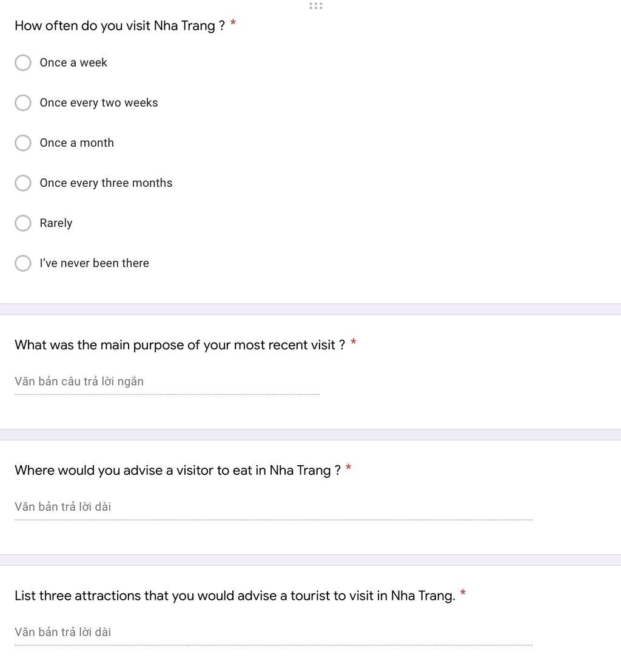Image resolution: width=621 pixels, height=672 pixels.
Task: Select the 'Once a week' radio button
Action: click(x=22, y=62)
